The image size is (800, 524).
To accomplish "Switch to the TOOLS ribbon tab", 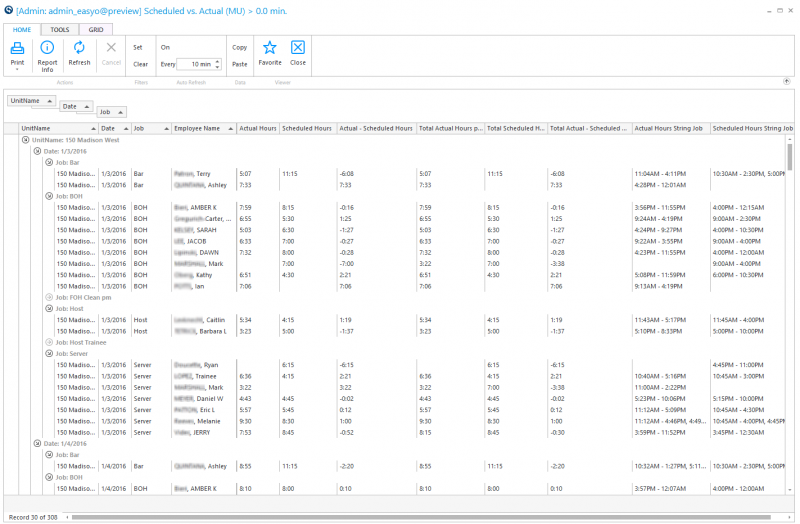I will (60, 30).
